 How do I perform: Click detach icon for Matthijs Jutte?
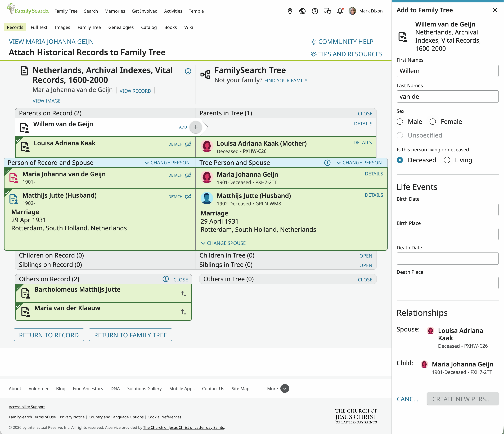(x=188, y=196)
